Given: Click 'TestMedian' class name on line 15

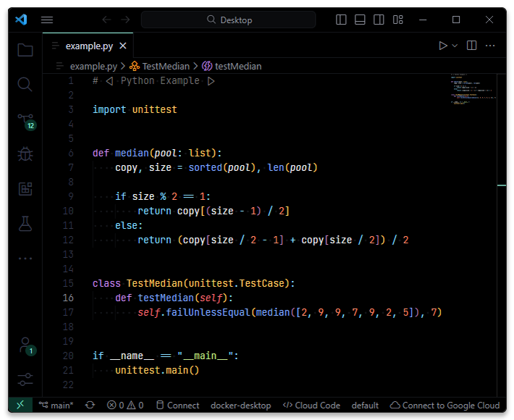Looking at the screenshot, I should (x=154, y=283).
